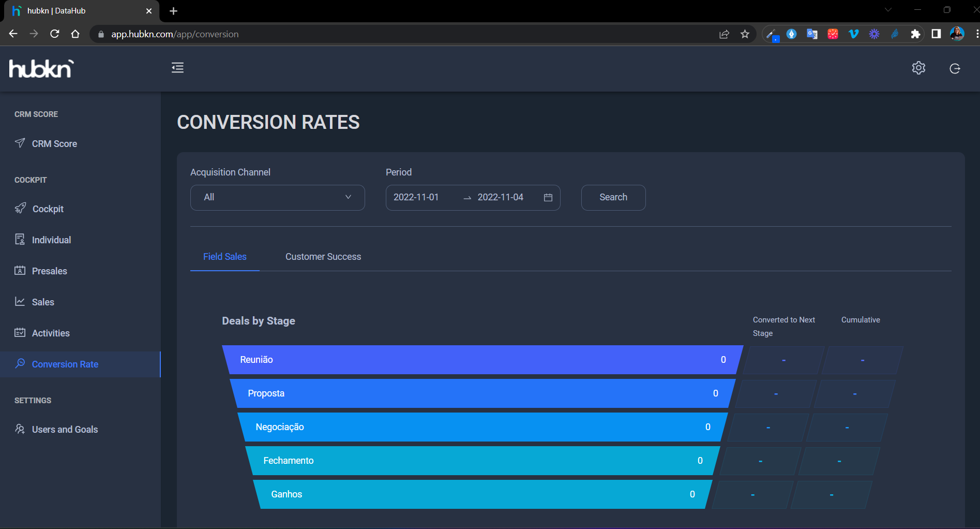Open a new browser tab
Viewport: 980px width, 529px height.
click(x=174, y=11)
